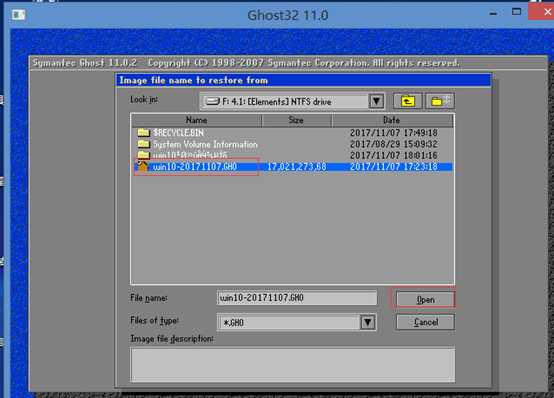Click the Image file description box
Image resolution: width=554 pixels, height=398 pixels.
293,365
